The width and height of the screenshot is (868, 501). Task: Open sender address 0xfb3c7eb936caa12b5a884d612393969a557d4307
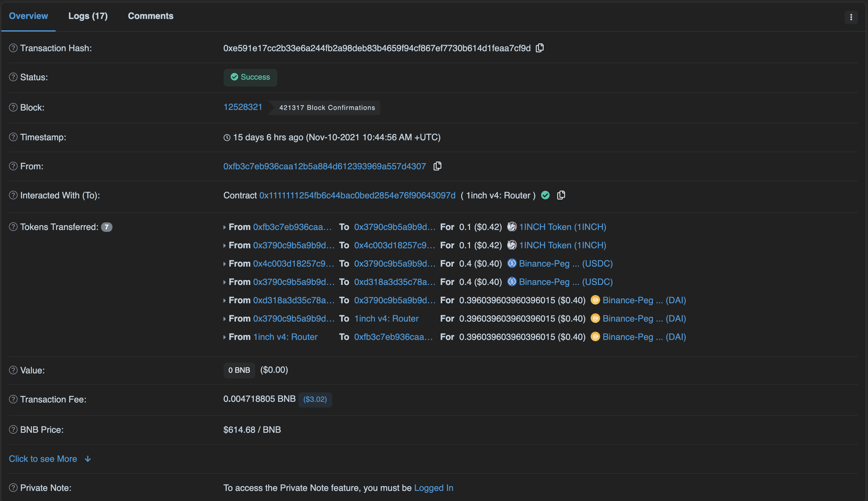click(x=324, y=166)
